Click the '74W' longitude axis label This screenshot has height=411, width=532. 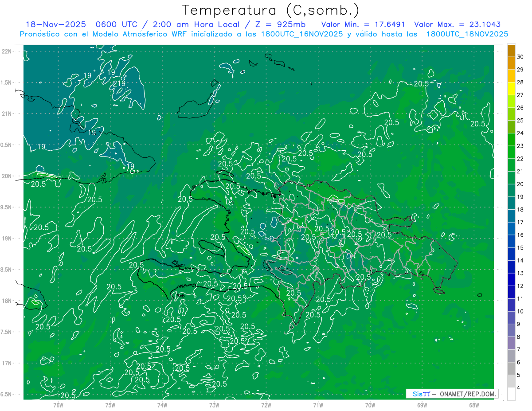162,405
